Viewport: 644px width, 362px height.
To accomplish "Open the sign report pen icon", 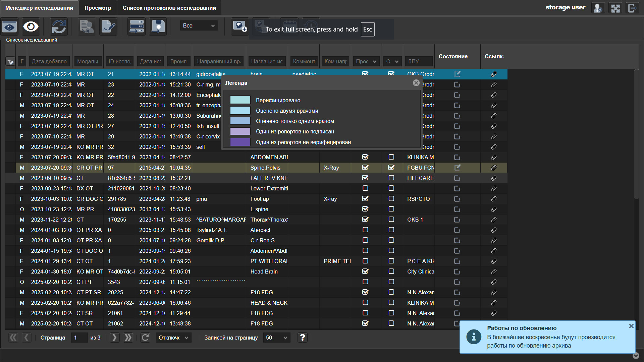I will pyautogui.click(x=108, y=26).
